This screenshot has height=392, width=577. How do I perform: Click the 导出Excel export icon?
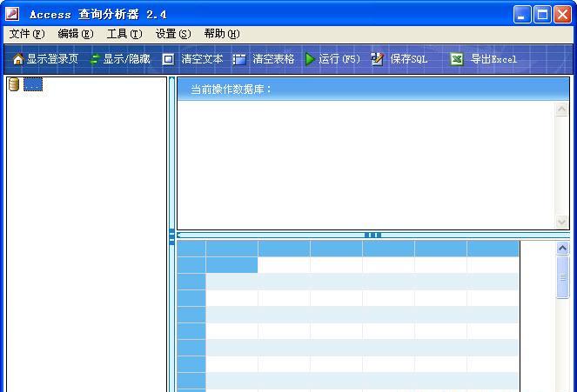456,59
